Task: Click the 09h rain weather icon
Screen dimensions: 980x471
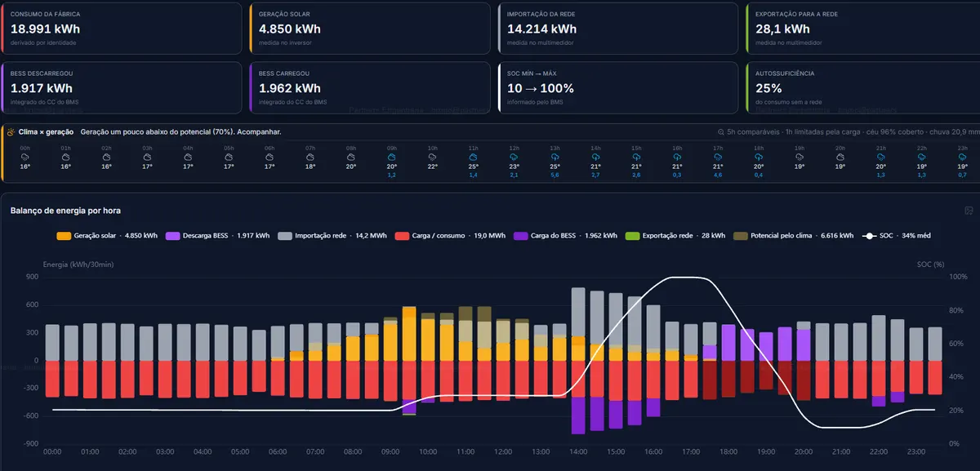Action: (392, 157)
